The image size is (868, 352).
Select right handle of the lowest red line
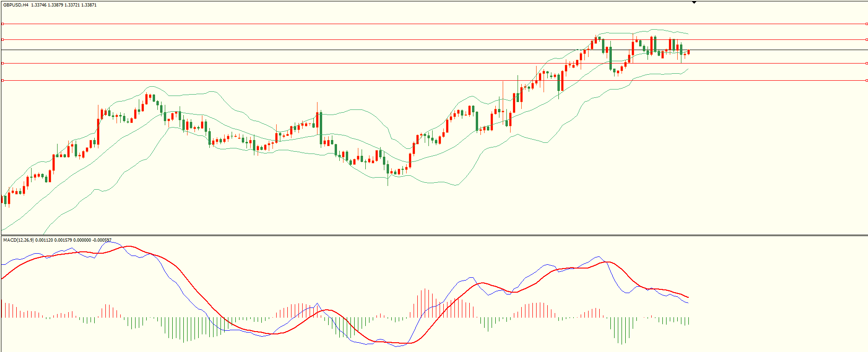point(867,80)
